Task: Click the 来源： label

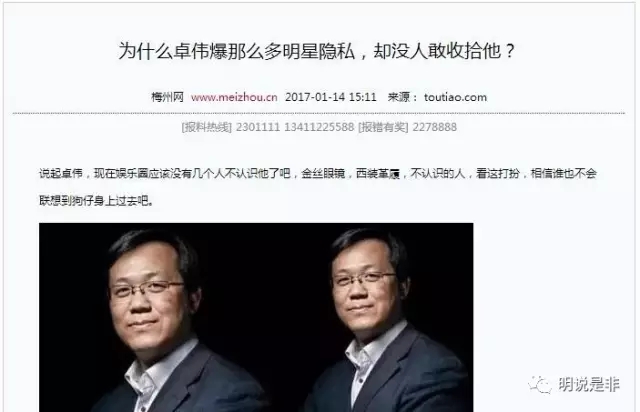Action: coord(403,98)
